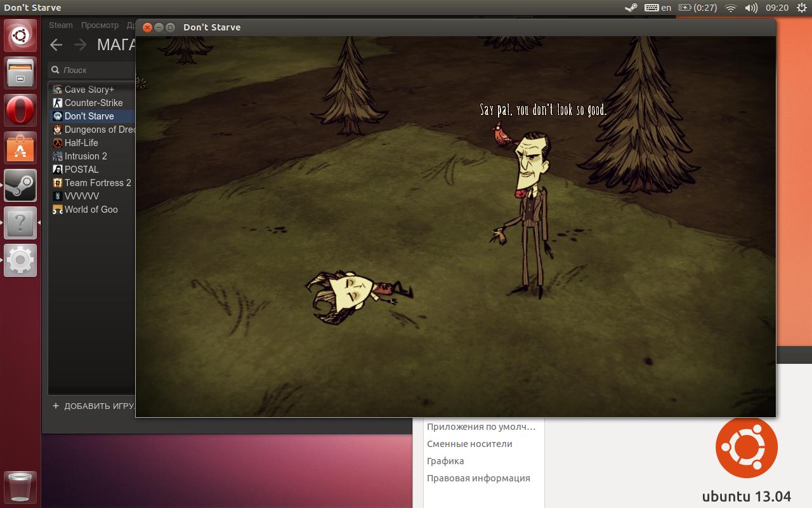Viewport: 812px width, 508px height.
Task: Minimize the Don't Starve game window
Action: 159,27
